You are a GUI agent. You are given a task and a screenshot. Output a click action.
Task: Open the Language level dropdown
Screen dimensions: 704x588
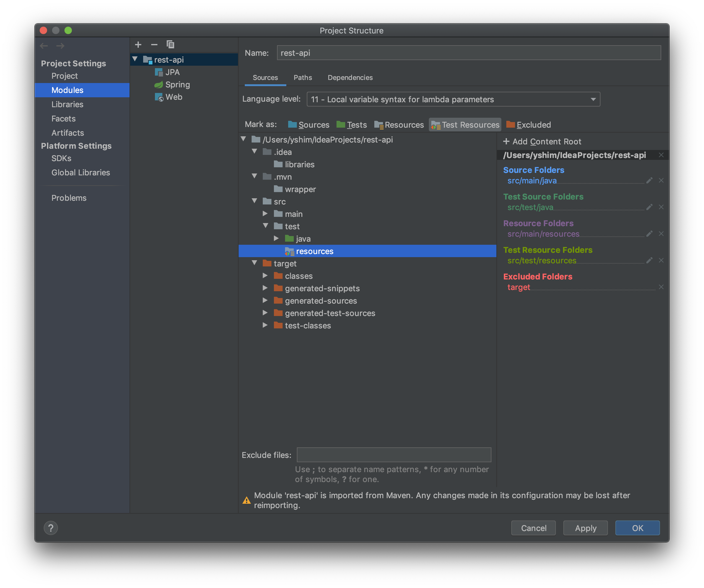453,99
